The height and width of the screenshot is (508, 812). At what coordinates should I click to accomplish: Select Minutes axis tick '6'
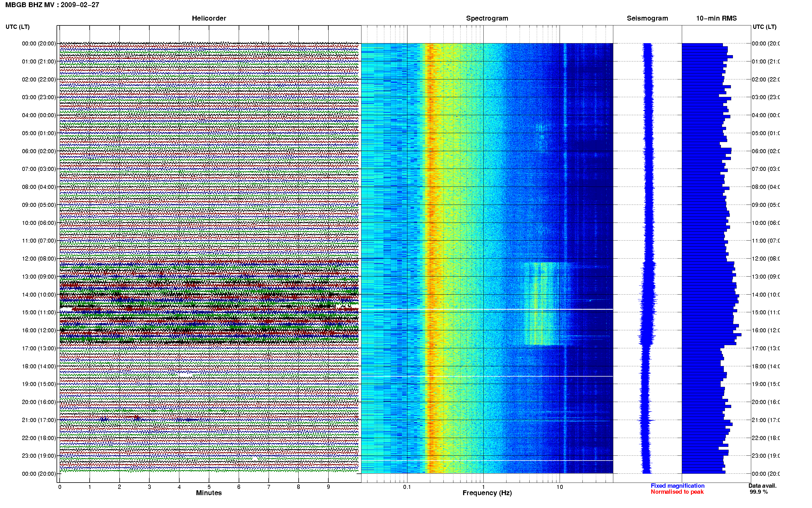(239, 487)
